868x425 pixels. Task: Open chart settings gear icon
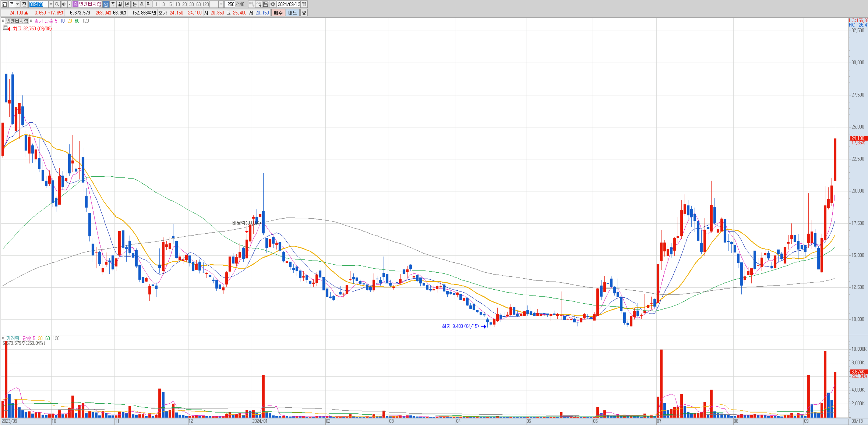[273, 4]
